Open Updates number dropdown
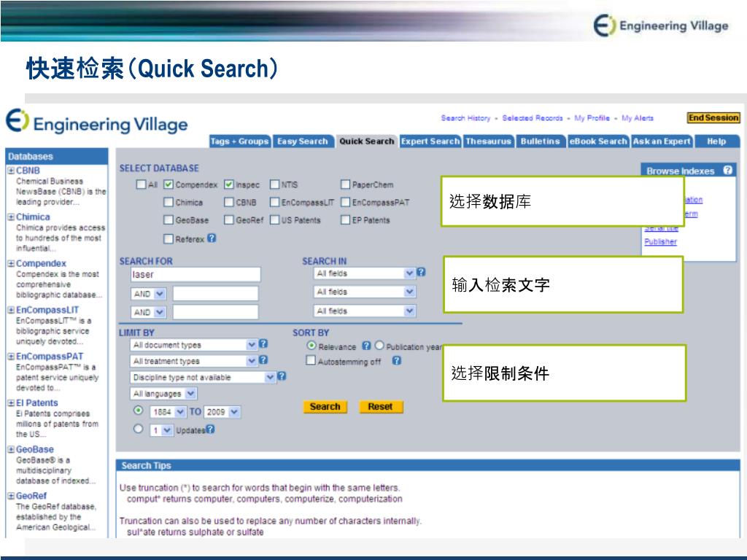This screenshot has width=747, height=560. click(x=161, y=430)
